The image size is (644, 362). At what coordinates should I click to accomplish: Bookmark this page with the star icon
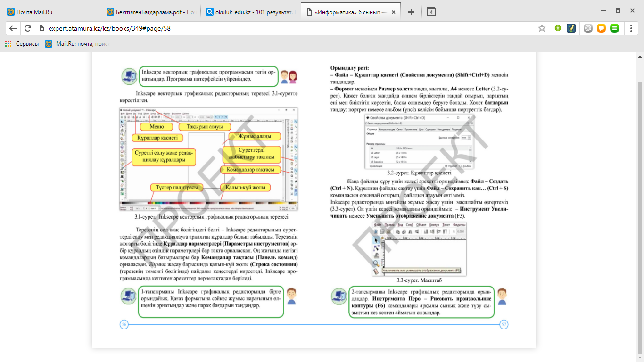[x=542, y=28]
